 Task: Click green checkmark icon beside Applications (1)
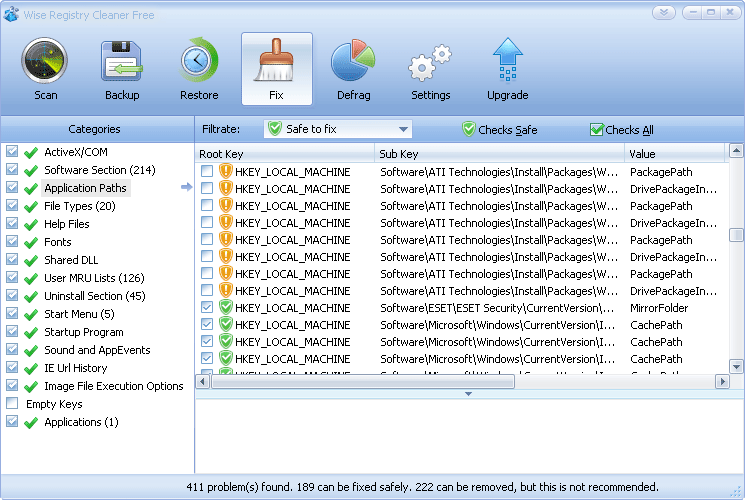(31, 423)
